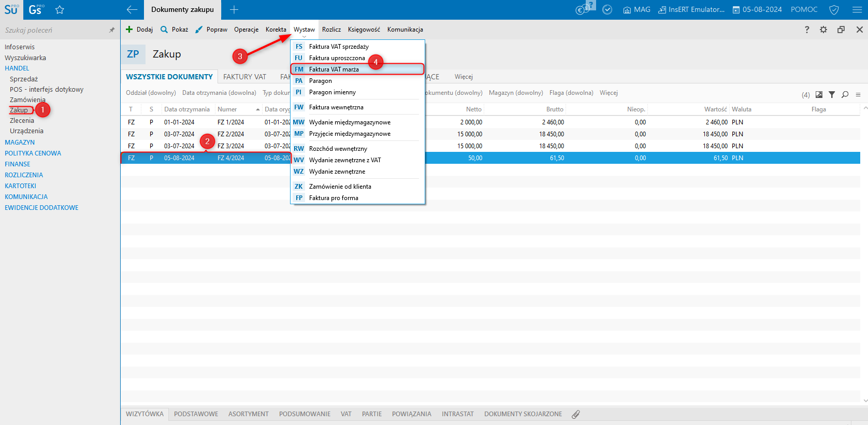
Task: Open the Rozlicz menu
Action: [x=331, y=30]
